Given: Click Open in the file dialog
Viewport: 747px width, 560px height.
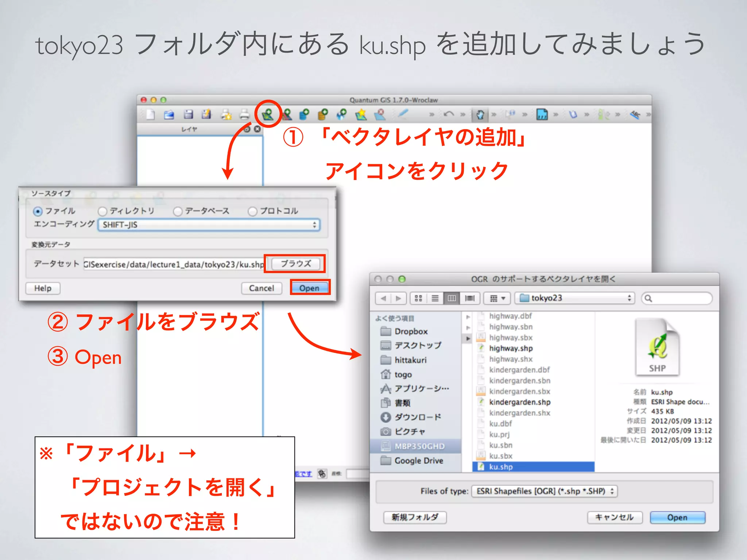Looking at the screenshot, I should 677,517.
